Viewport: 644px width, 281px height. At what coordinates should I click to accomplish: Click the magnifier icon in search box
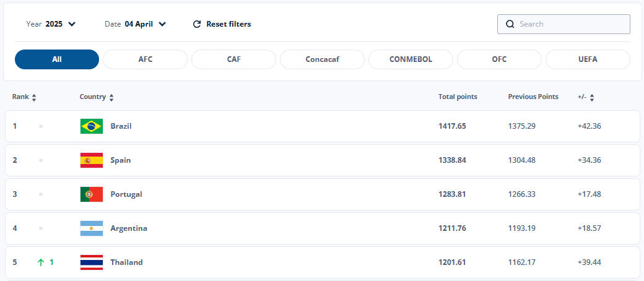(x=510, y=24)
